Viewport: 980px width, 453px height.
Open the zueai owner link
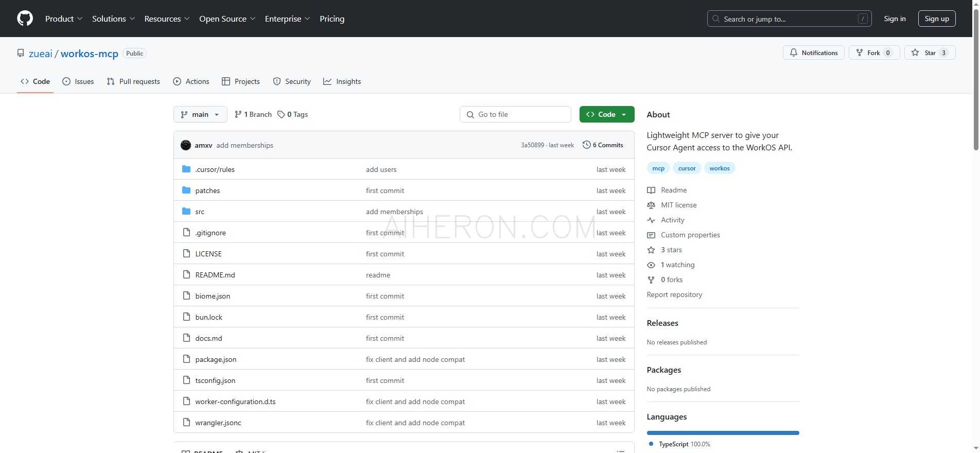click(x=41, y=54)
